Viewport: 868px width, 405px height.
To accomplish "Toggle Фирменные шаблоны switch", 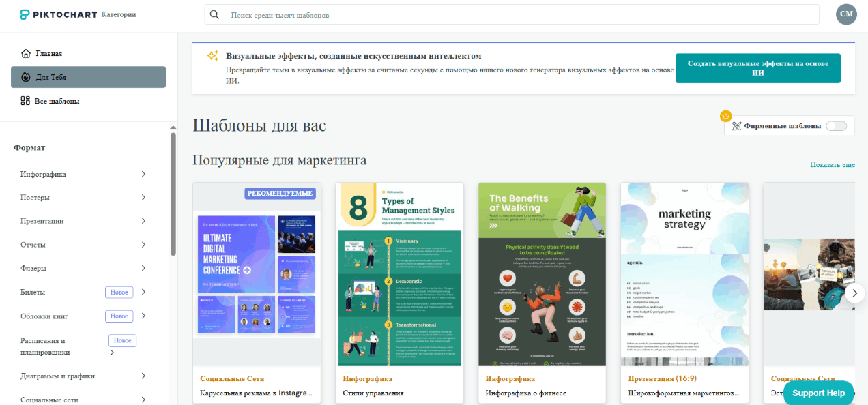I will (836, 126).
